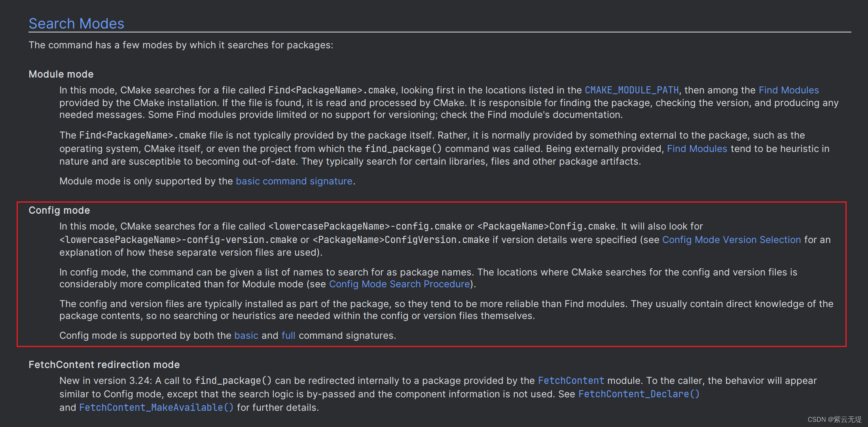Click the 'Module mode' term heading
This screenshot has height=427, width=868.
(x=61, y=74)
